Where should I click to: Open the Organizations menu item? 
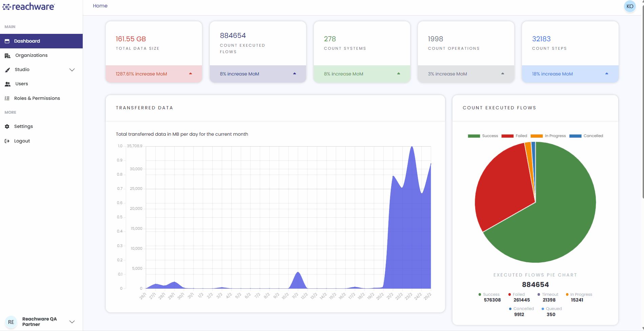[x=41, y=55]
